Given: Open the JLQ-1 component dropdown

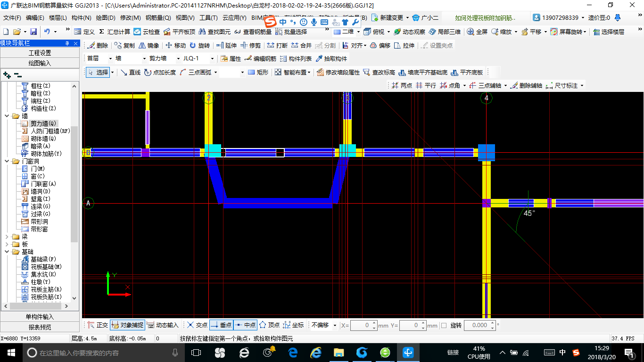Looking at the screenshot, I should click(x=213, y=58).
